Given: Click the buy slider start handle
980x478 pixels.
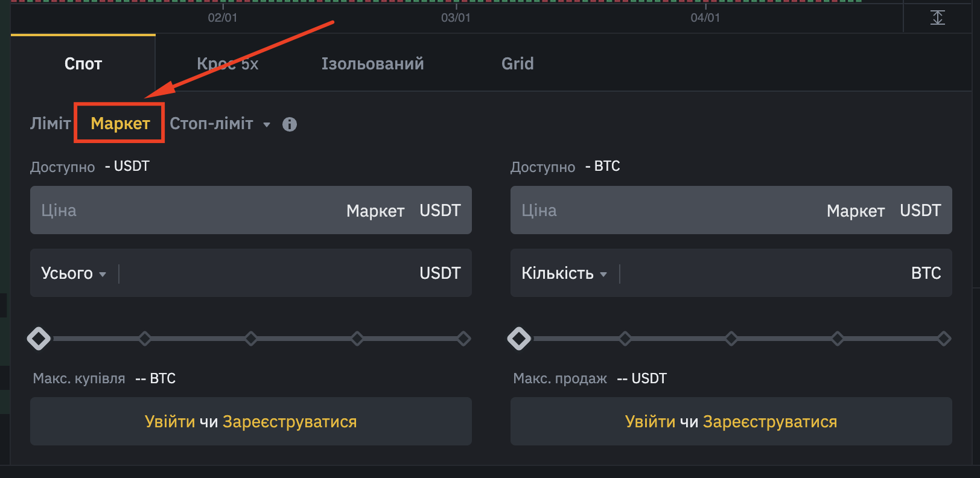Looking at the screenshot, I should click(39, 339).
